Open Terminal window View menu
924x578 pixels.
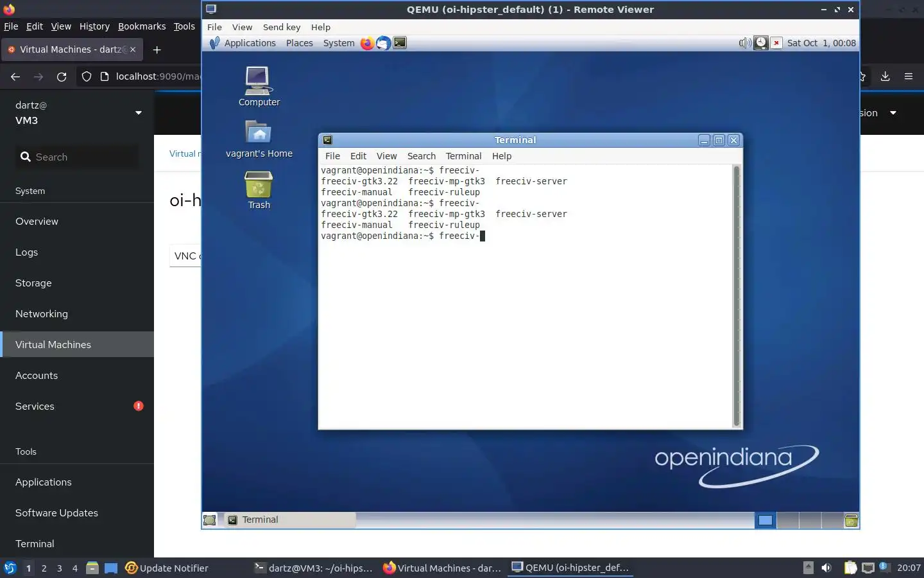click(x=386, y=156)
